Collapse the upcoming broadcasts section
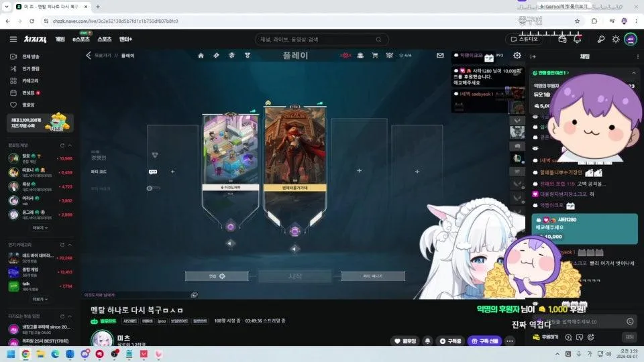644x362 pixels. (x=70, y=316)
